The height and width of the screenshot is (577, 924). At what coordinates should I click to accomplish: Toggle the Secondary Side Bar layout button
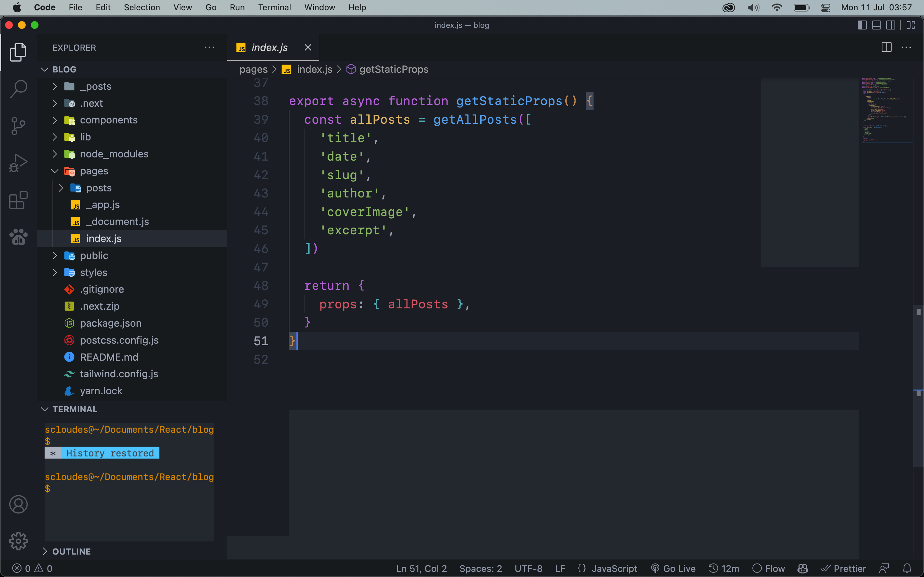890,25
